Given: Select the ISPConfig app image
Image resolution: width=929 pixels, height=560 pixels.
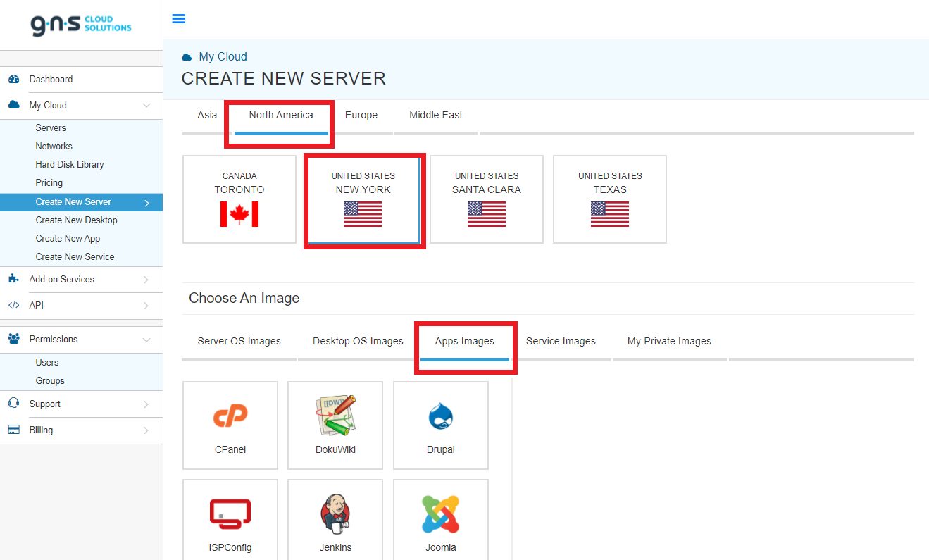Looking at the screenshot, I should tap(230, 520).
